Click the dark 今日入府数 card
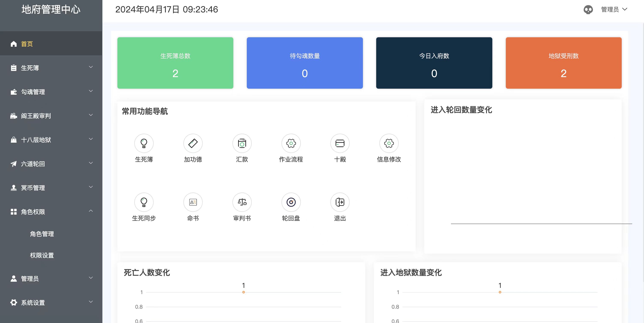The height and width of the screenshot is (323, 644). pyautogui.click(x=434, y=63)
